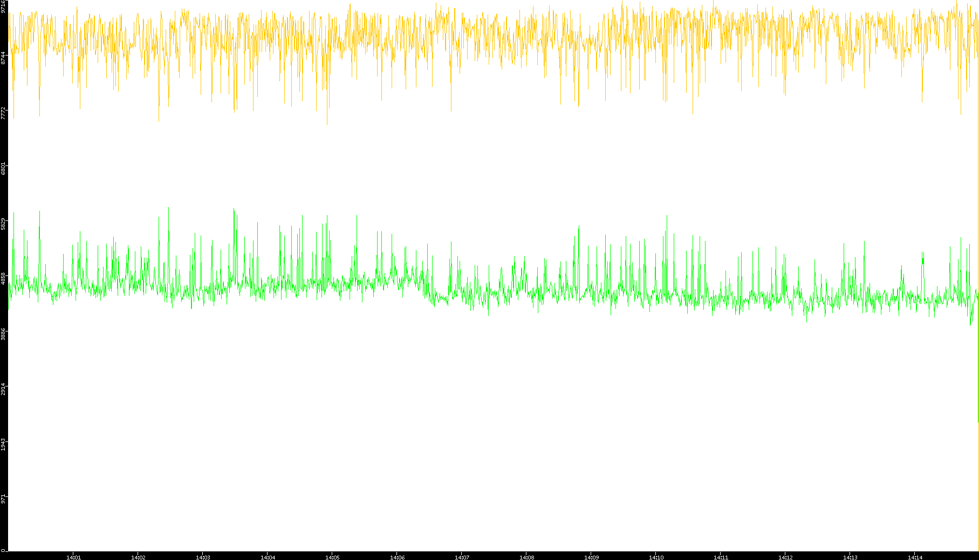Click the 14:01 time axis label
979x560 pixels.
(x=73, y=557)
